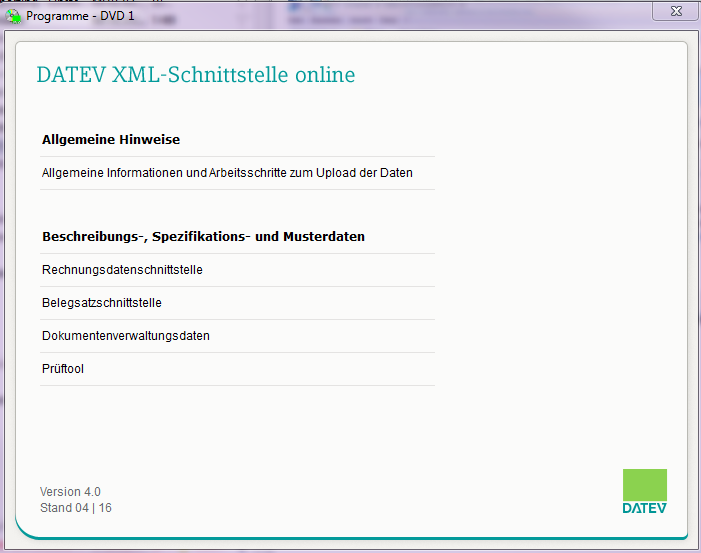Click the Stand 04 | 16 text
The image size is (701, 553).
pos(76,508)
